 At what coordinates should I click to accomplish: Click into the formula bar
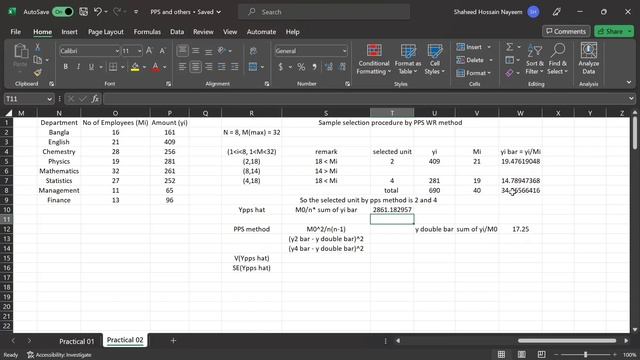click(365, 99)
